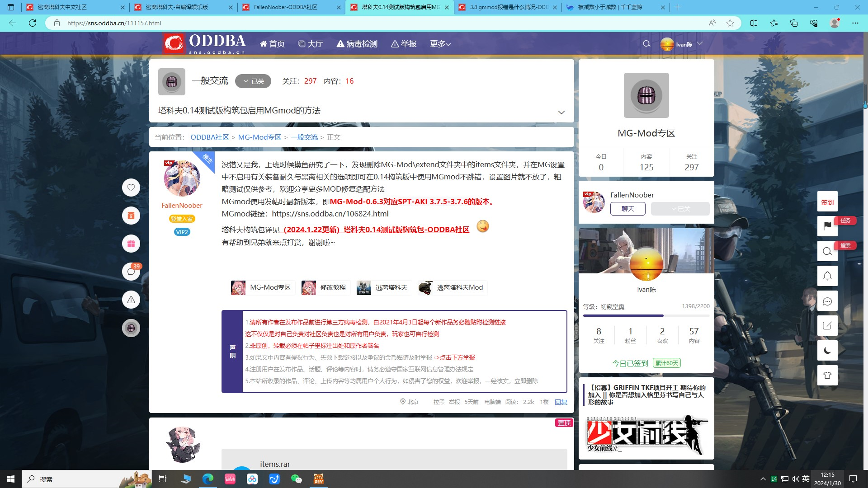The width and height of the screenshot is (868, 488).
Task: Open the 更多 dropdown in the navbar
Action: click(x=439, y=44)
